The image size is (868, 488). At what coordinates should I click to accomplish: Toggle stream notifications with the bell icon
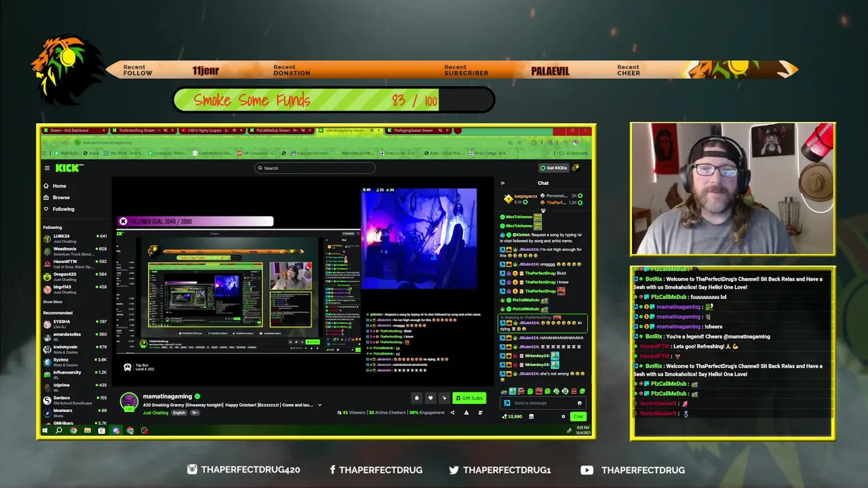tap(416, 398)
